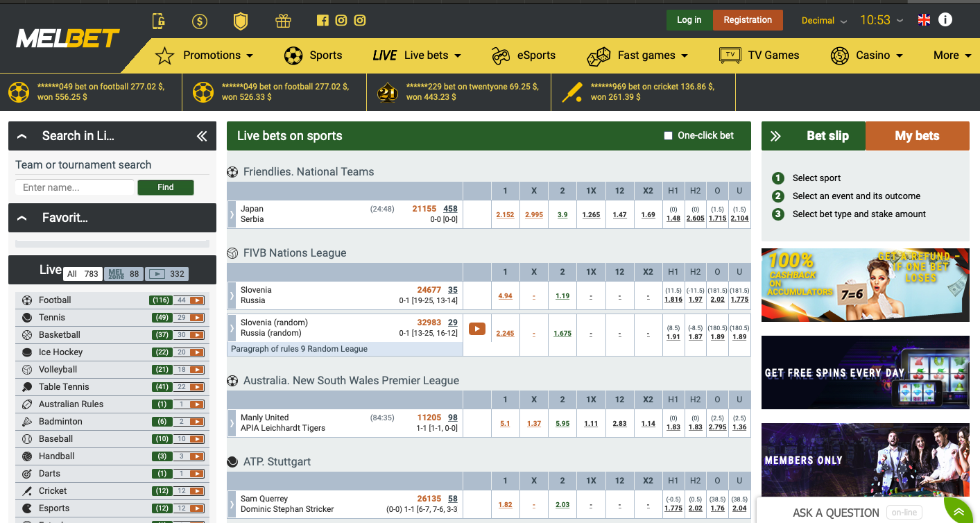980x523 pixels.
Task: Click the MELBET logo
Action: tap(68, 39)
